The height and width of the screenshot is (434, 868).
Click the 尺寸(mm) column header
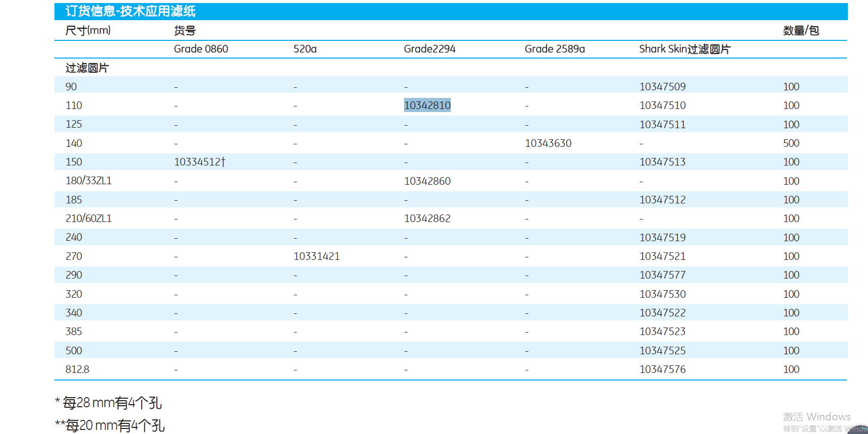(x=88, y=30)
